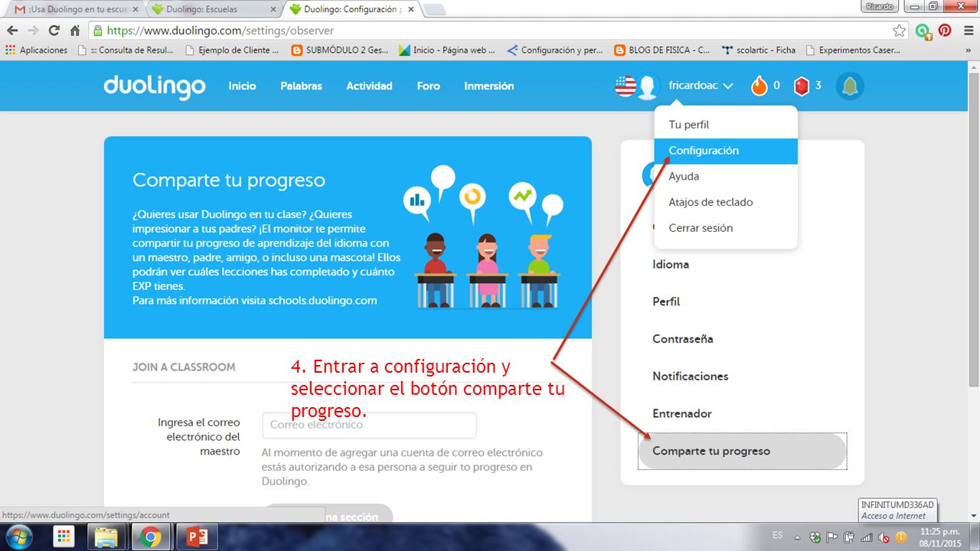Open File Explorer from the taskbar

coord(106,537)
